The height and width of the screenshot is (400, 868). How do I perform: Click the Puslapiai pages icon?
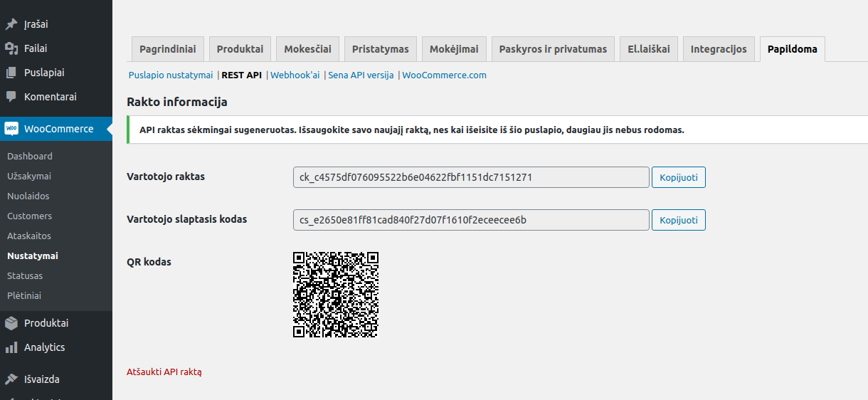(x=11, y=73)
